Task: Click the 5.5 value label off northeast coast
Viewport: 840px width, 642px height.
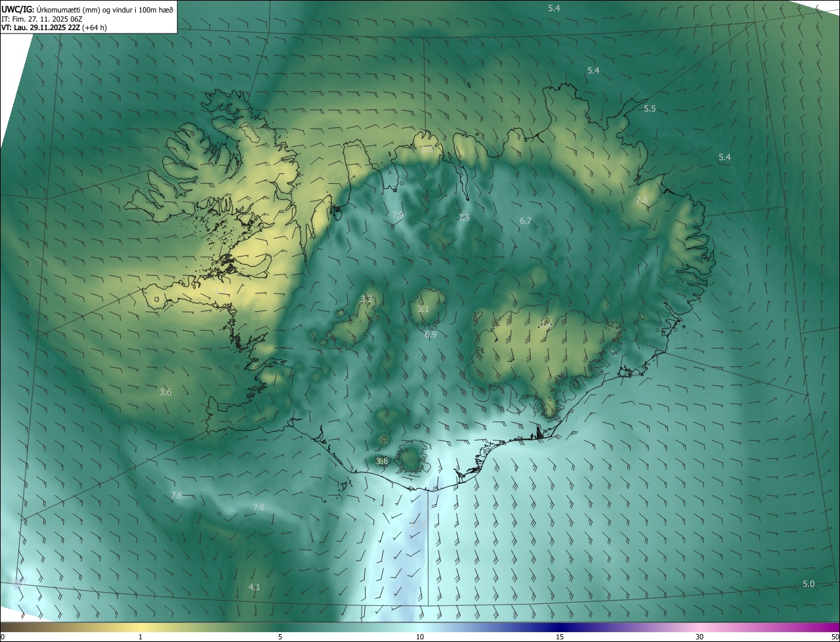Action: point(650,108)
